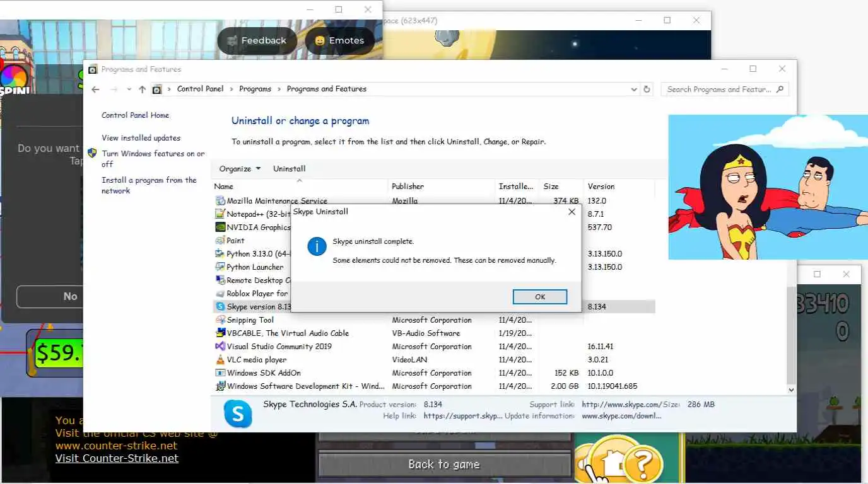868x484 pixels.
Task: Select VBCABLE, The Virtual Audio Cable row
Action: click(x=433, y=333)
